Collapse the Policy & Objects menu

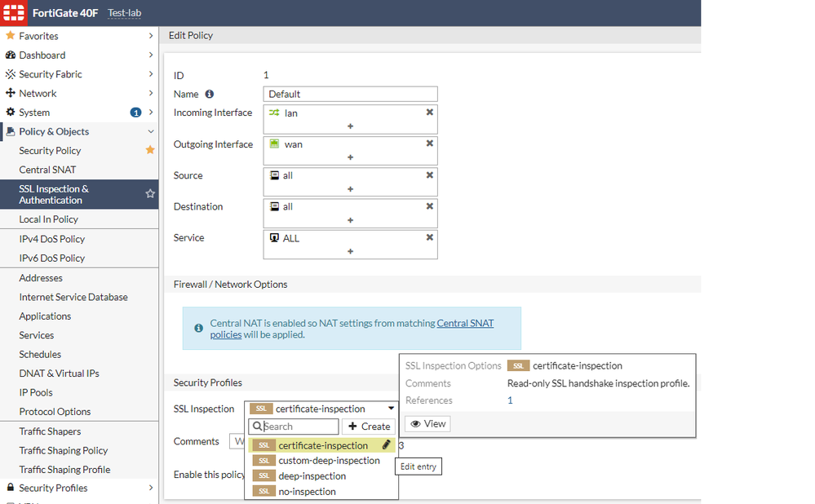(x=151, y=131)
